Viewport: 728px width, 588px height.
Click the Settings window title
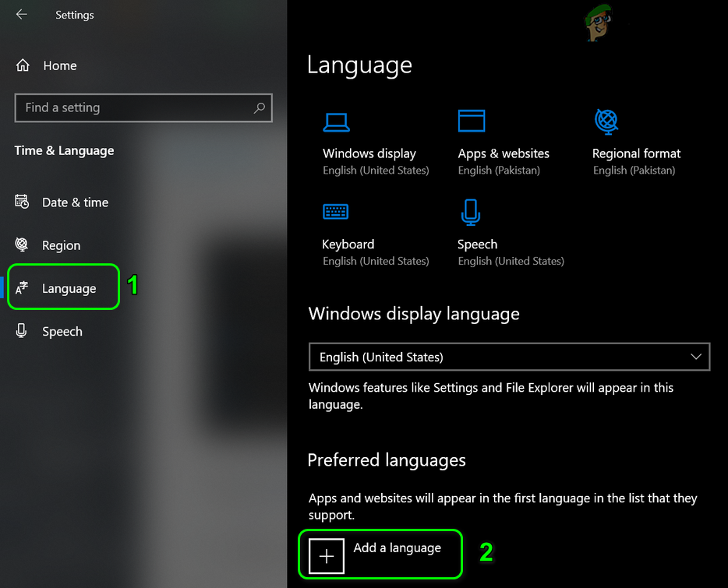pos(75,15)
